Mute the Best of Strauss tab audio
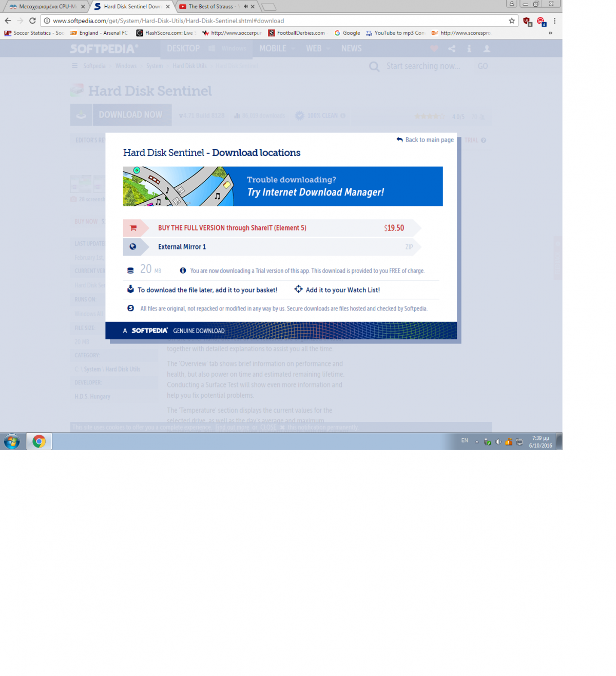The image size is (616, 676). click(x=245, y=7)
